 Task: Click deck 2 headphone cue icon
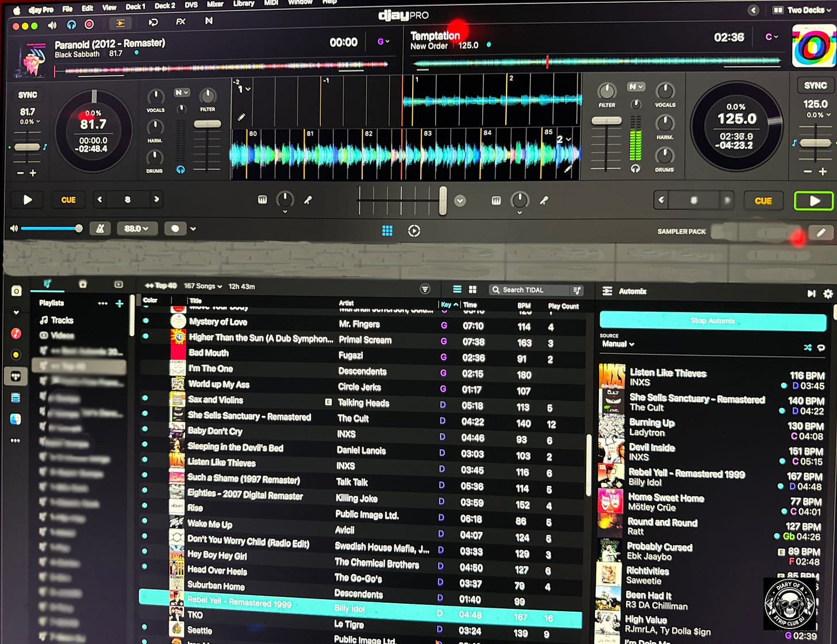pyautogui.click(x=635, y=168)
